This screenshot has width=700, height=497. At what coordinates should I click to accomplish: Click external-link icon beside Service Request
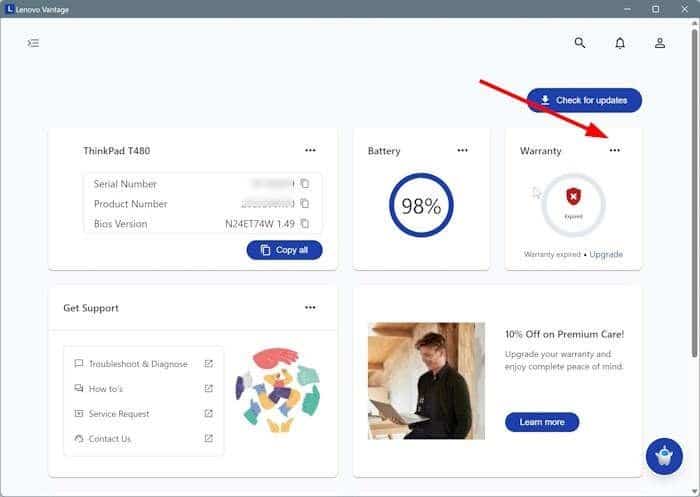(x=208, y=413)
